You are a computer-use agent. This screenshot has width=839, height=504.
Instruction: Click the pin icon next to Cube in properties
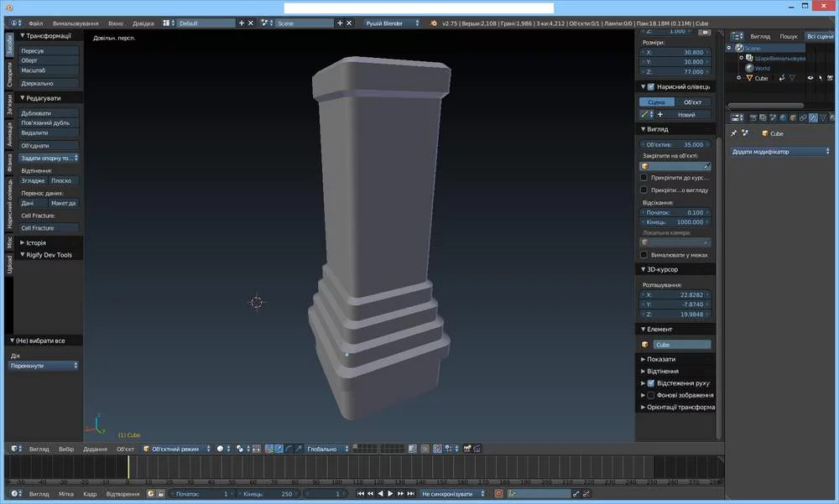(733, 133)
